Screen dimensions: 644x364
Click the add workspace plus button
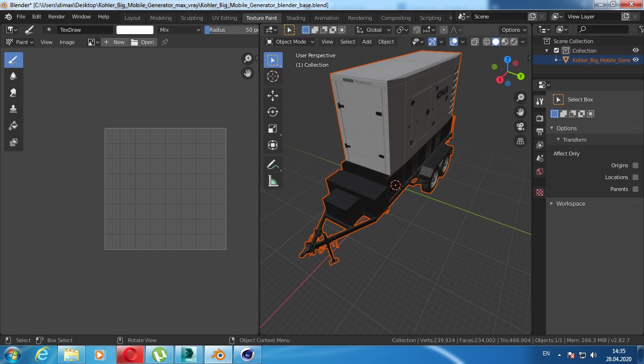(450, 18)
